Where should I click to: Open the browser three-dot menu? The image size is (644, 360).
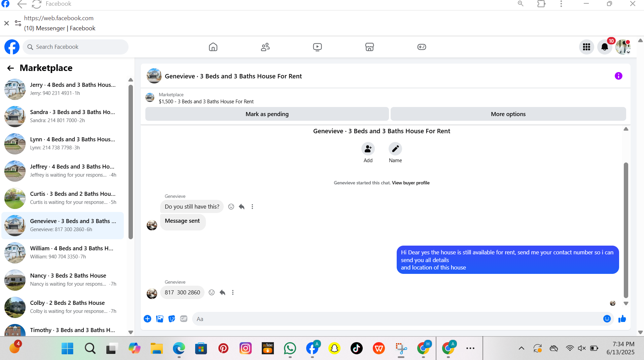coord(561,4)
